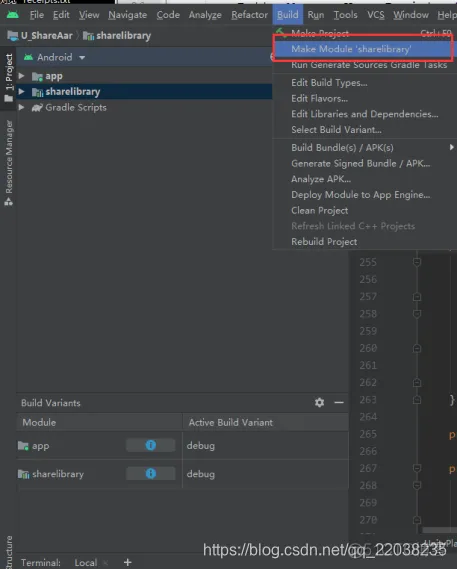Choose Make Project in Build menu
457x569 pixels.
click(x=364, y=33)
